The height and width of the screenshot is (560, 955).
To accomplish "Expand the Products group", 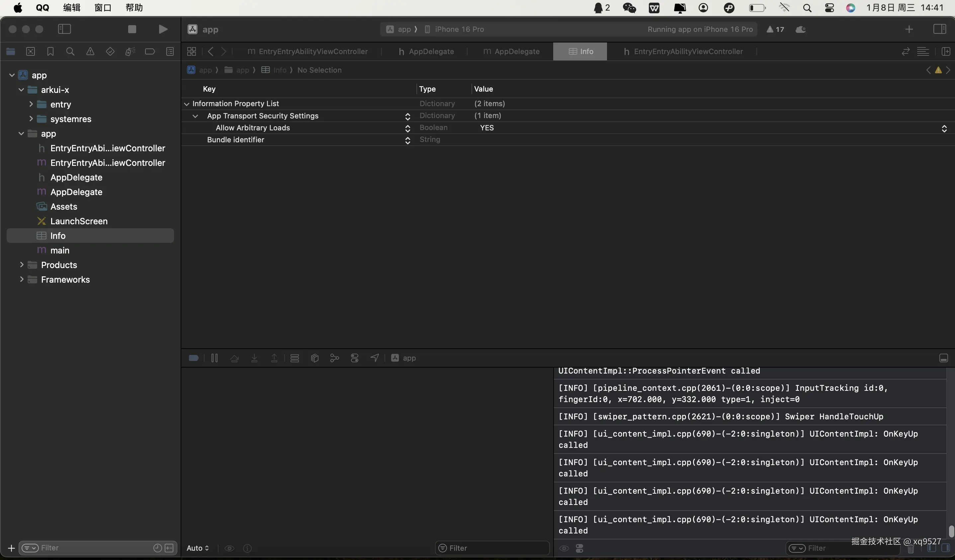I will [x=22, y=265].
